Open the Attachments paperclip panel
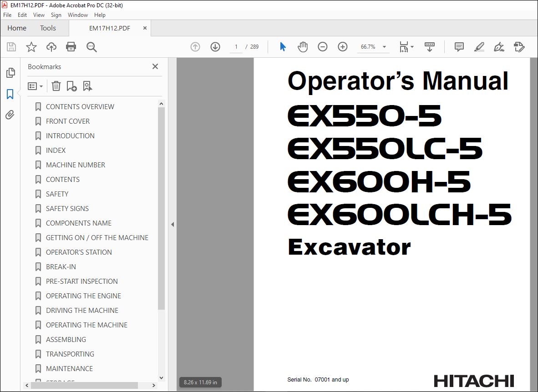The height and width of the screenshot is (392, 538). (x=10, y=115)
